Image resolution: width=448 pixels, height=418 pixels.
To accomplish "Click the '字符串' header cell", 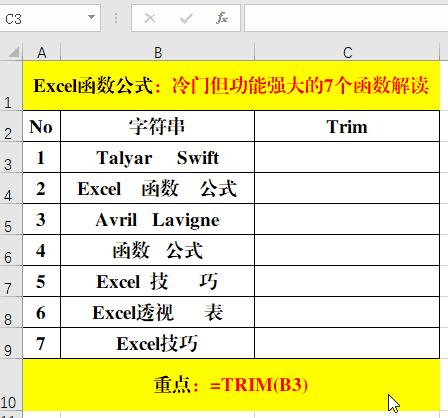I will point(157,126).
